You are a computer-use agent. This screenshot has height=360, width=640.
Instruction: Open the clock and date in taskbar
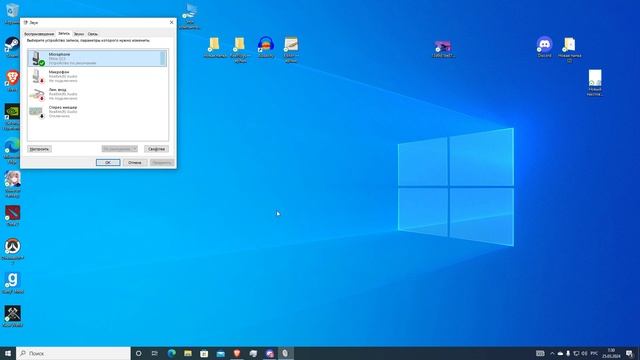[x=611, y=353]
